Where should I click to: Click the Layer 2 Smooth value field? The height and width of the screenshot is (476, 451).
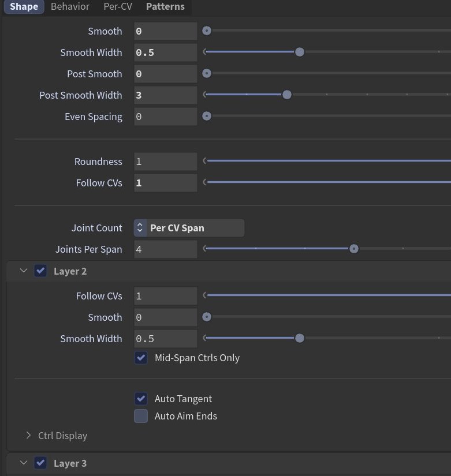coord(165,317)
